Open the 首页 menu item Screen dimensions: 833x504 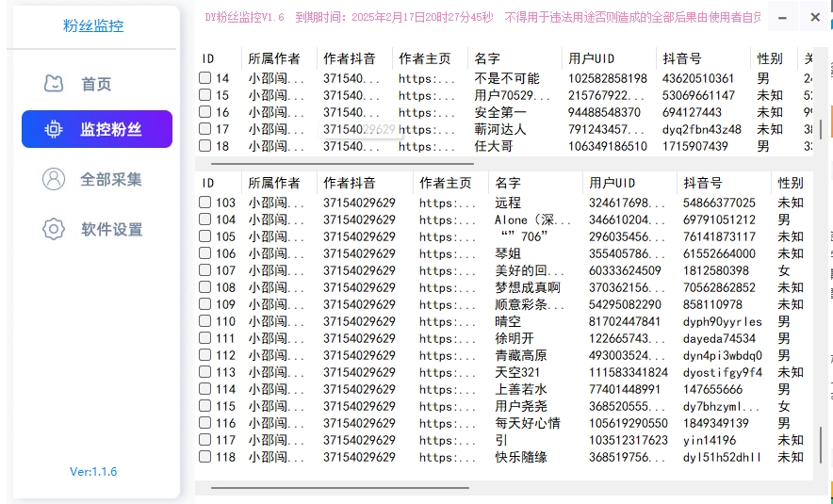[x=95, y=84]
